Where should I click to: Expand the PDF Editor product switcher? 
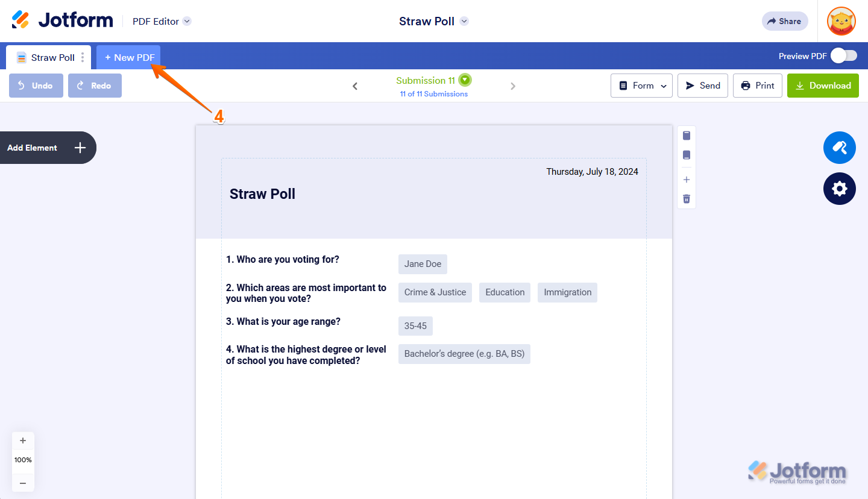[x=187, y=21]
